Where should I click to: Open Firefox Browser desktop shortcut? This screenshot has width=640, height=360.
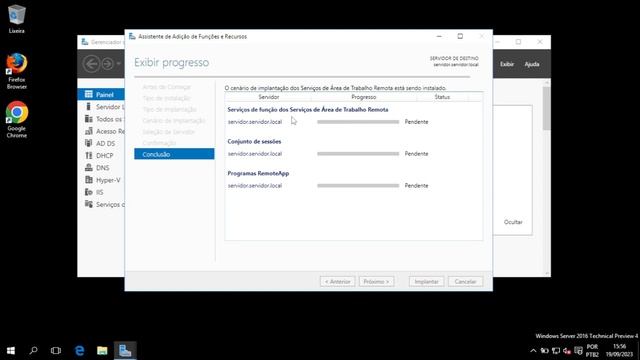tap(16, 71)
